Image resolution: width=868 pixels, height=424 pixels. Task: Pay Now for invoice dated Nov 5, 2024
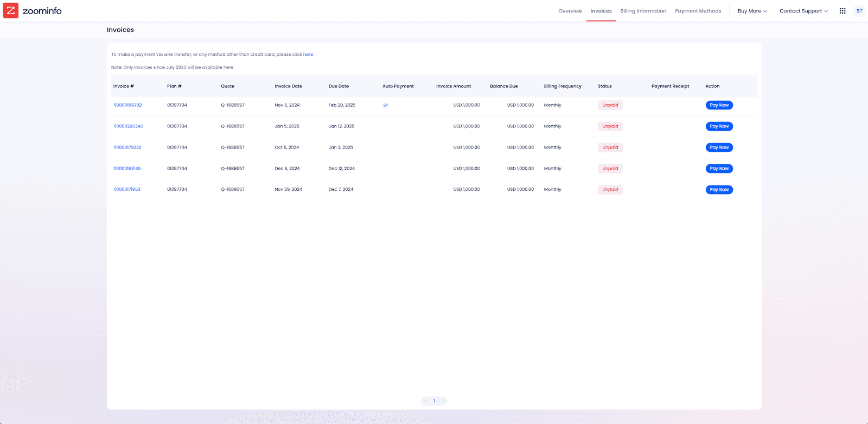[719, 105]
